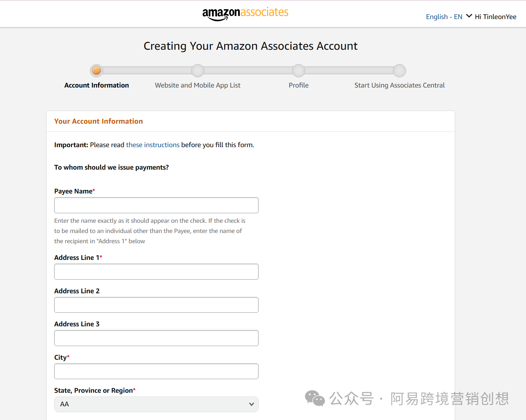Open the English - EN language menu
Viewport: 526px width, 420px height.
[444, 17]
